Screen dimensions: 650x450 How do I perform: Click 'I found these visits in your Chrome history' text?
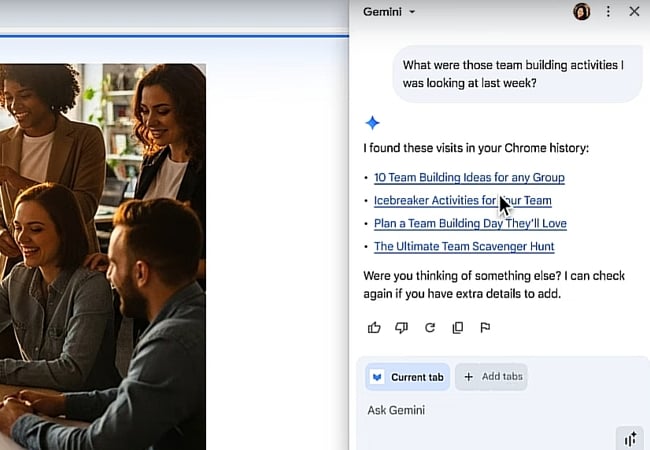pos(476,148)
